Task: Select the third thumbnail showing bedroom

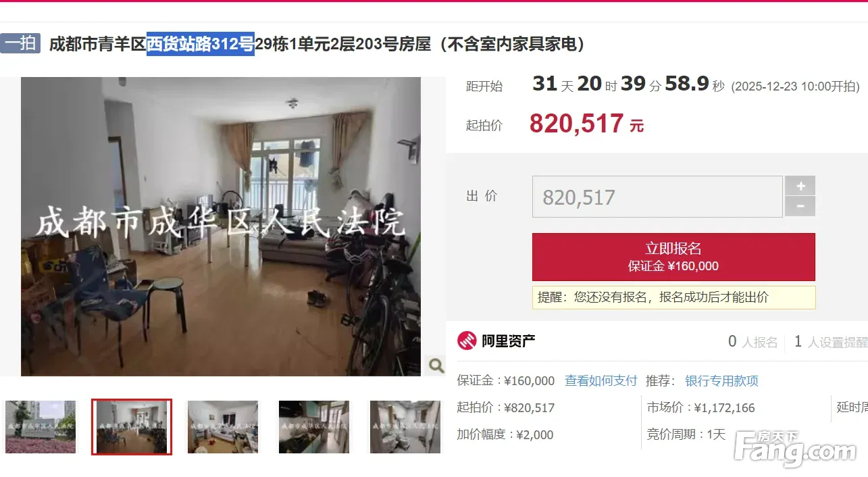Action: [x=223, y=426]
